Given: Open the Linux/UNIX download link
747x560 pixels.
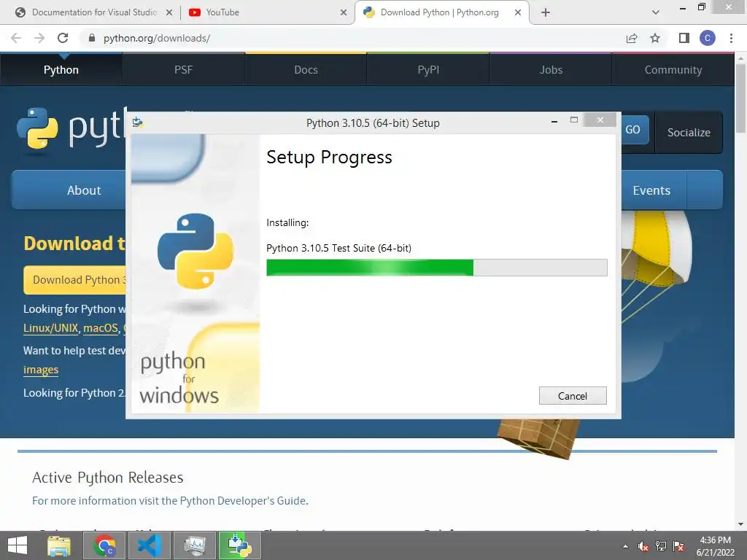Looking at the screenshot, I should point(50,328).
